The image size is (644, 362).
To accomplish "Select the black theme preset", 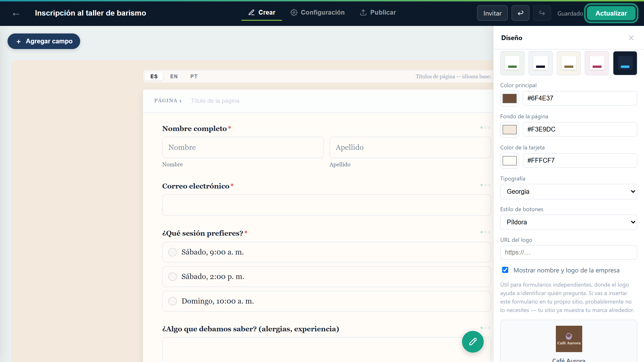I will [x=541, y=63].
